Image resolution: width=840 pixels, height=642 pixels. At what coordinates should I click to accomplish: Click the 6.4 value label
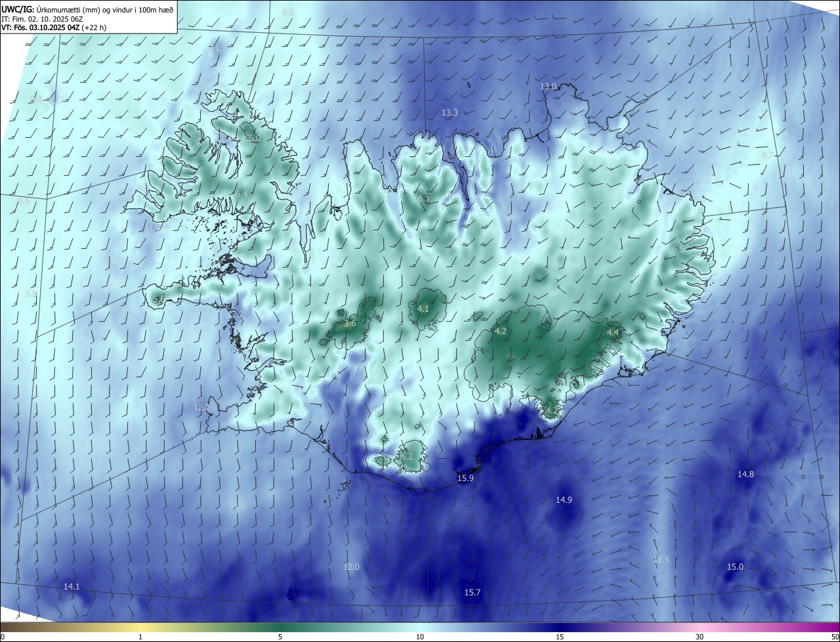241,194
